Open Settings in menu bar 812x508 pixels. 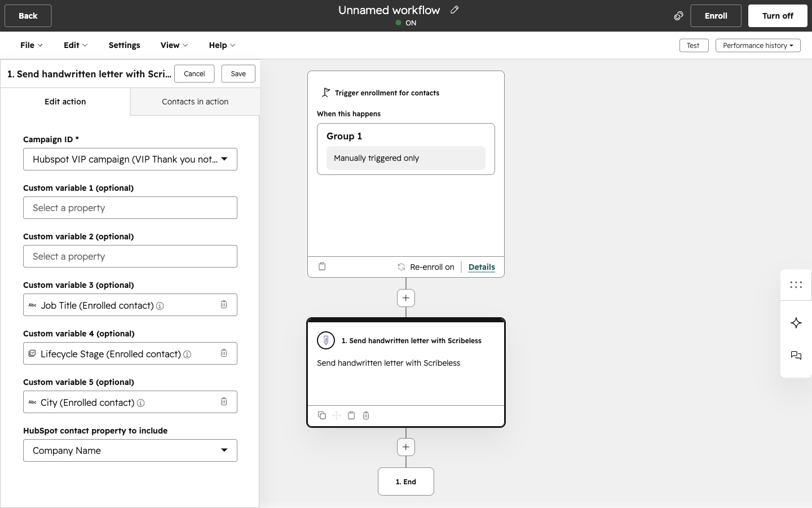[124, 45]
